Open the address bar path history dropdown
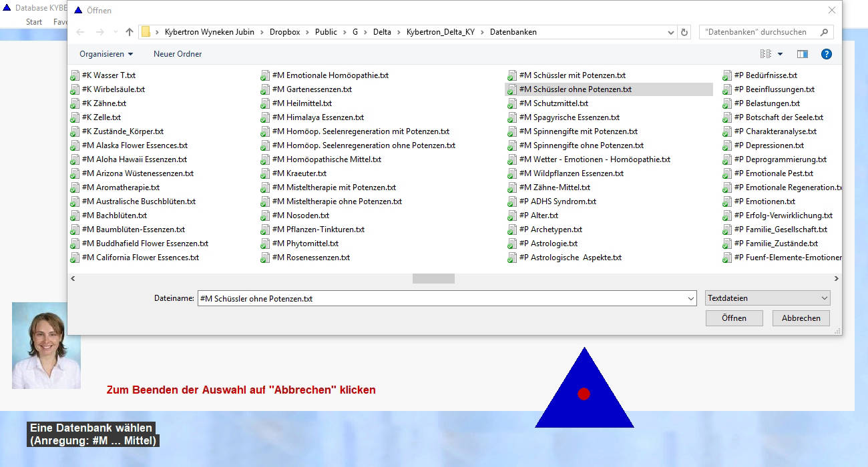Screen dimensions: 868x467 coord(671,32)
